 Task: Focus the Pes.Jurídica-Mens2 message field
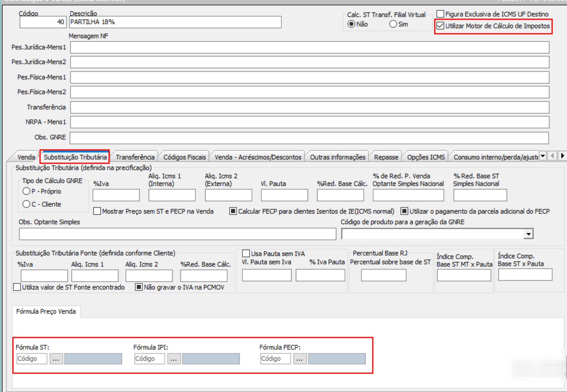tap(310, 62)
